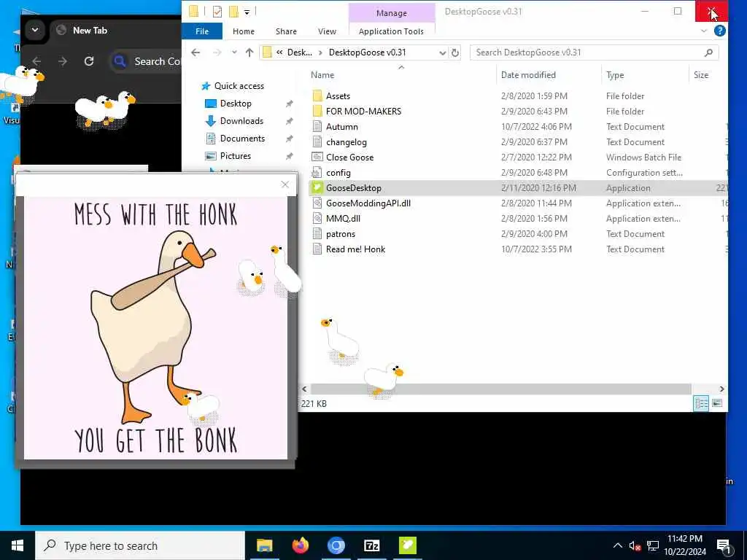This screenshot has height=560, width=747.
Task: Open the Windows Start menu
Action: [x=18, y=545]
